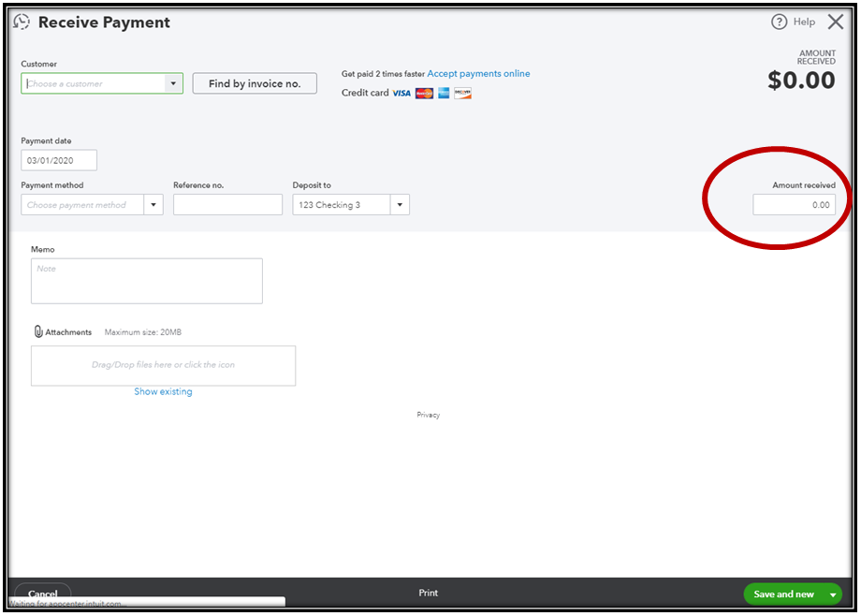Open the Accept payments online link

coord(478,74)
